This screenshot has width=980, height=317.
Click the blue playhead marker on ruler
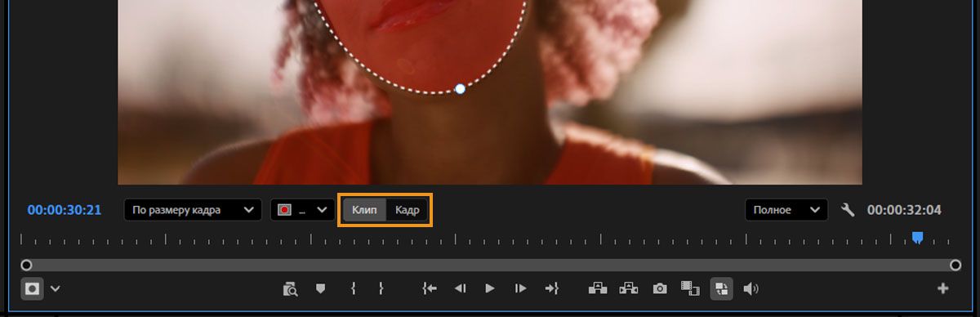917,237
